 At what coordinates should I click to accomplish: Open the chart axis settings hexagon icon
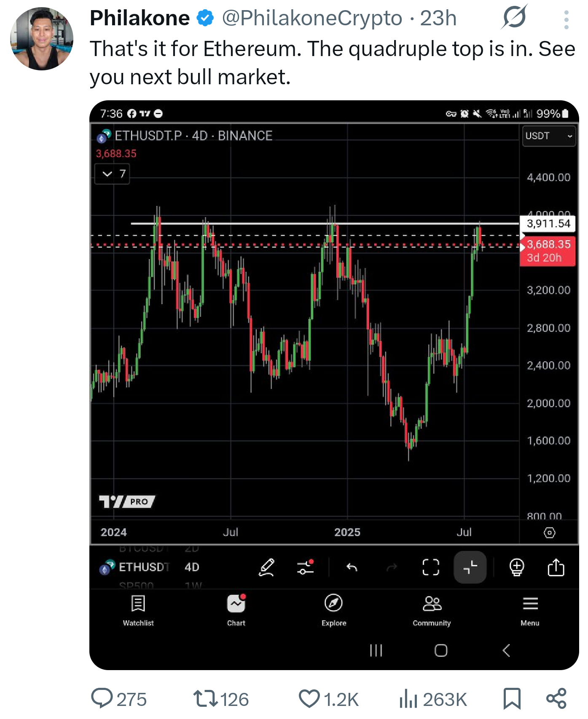[549, 533]
